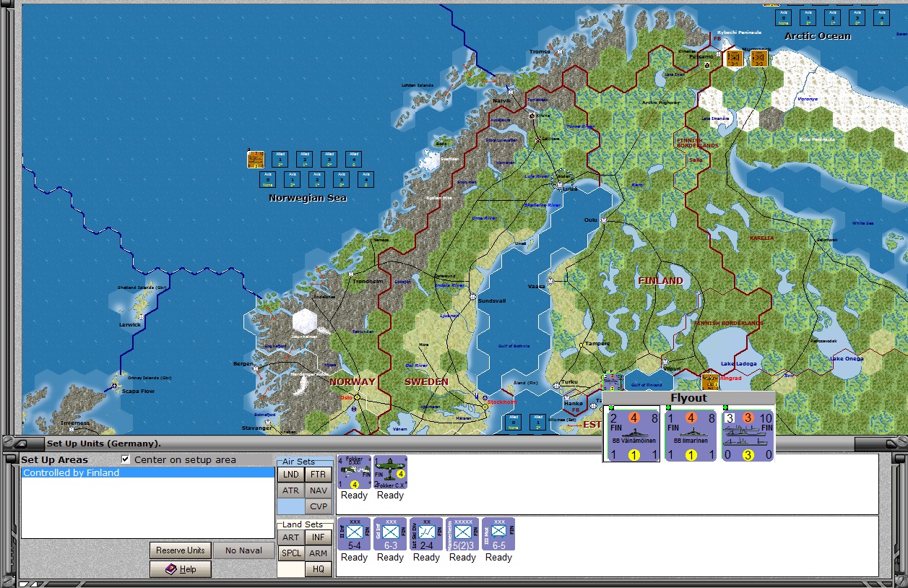Click the Stockholm city marker

(x=485, y=407)
